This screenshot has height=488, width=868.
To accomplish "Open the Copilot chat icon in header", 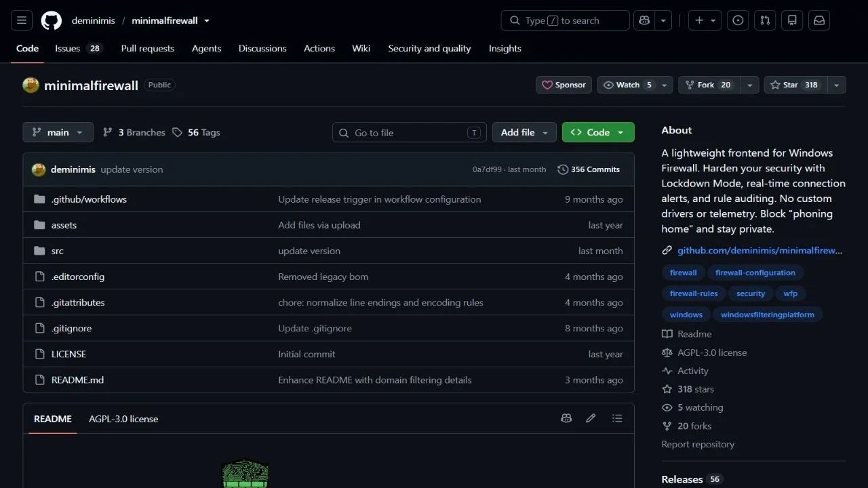I will [x=644, y=20].
